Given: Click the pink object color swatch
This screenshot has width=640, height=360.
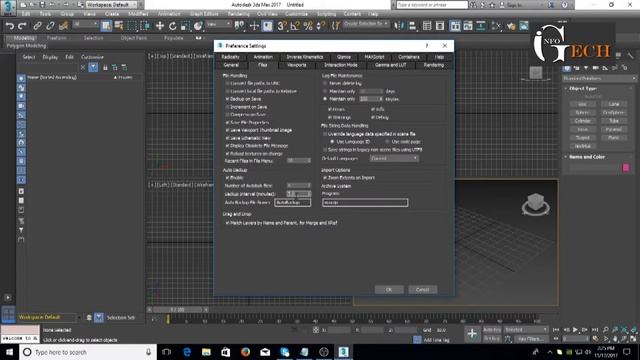Looking at the screenshot, I should (x=626, y=167).
